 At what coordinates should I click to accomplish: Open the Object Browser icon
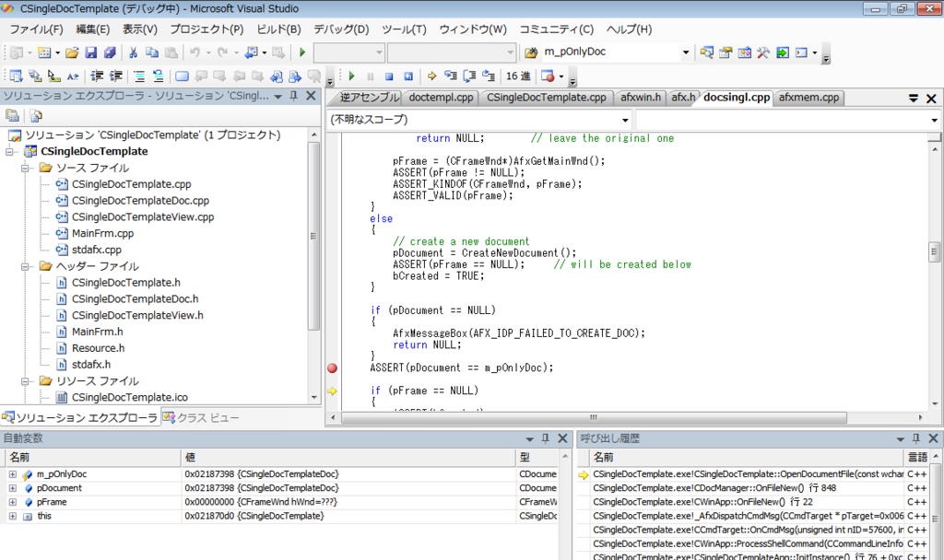coord(745,52)
